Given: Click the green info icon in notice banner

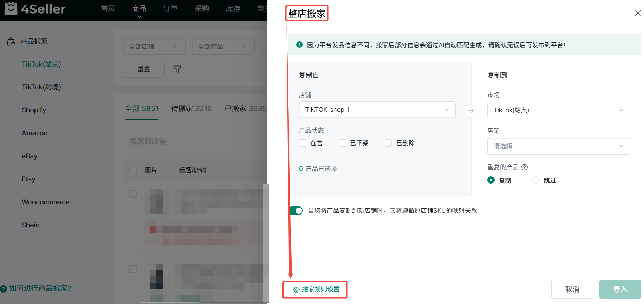Looking at the screenshot, I should (x=300, y=45).
